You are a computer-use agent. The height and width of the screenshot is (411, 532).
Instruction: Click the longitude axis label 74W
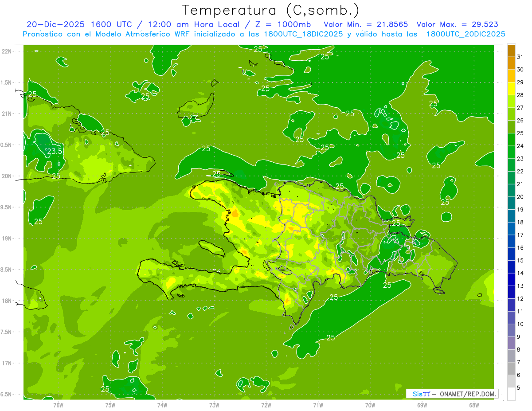pos(162,405)
